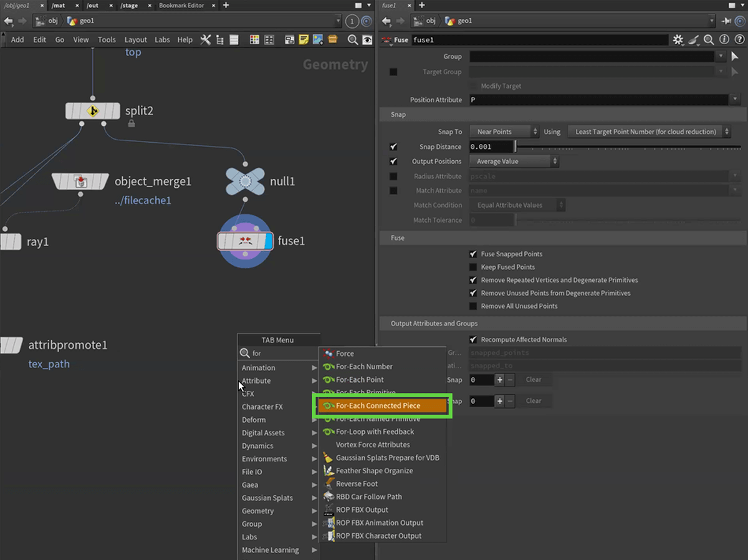Click the wrench tools icon in network toolbar
This screenshot has height=560, width=748.
click(x=205, y=40)
